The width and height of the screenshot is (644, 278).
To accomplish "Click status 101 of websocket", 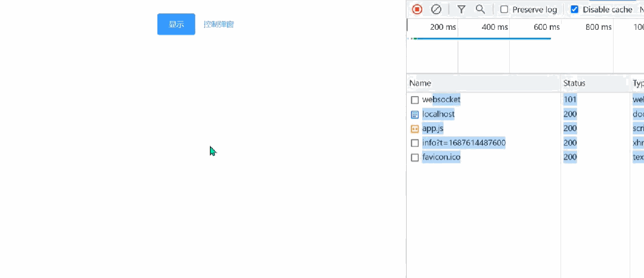I will click(570, 100).
